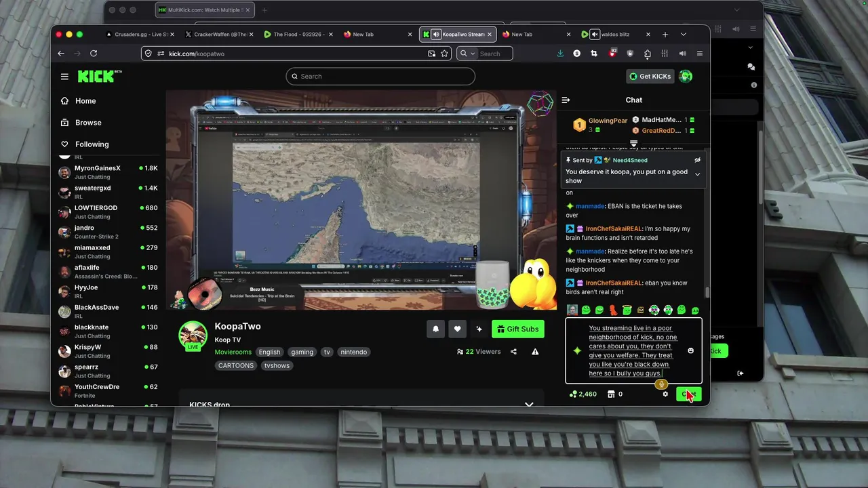The height and width of the screenshot is (488, 868).
Task: Report stream with warning triangle icon
Action: [x=535, y=352]
